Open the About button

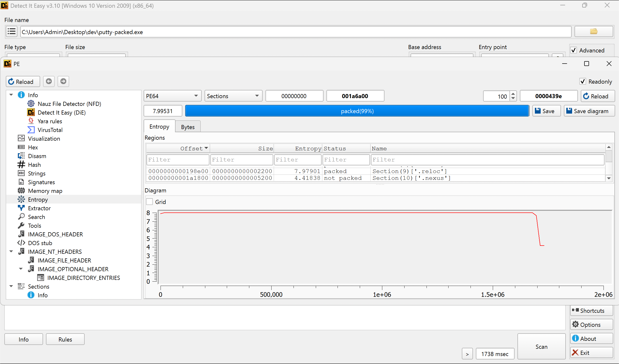(x=591, y=339)
